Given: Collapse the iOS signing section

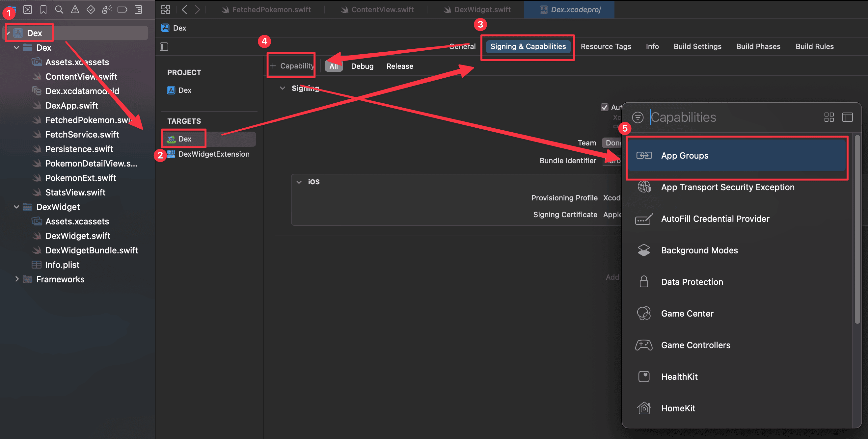Looking at the screenshot, I should pyautogui.click(x=299, y=182).
